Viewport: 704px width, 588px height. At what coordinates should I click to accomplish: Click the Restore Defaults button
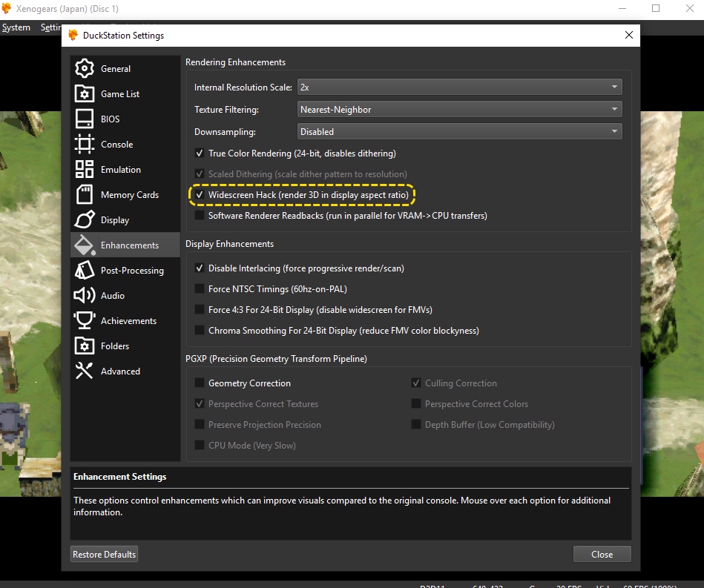click(104, 555)
